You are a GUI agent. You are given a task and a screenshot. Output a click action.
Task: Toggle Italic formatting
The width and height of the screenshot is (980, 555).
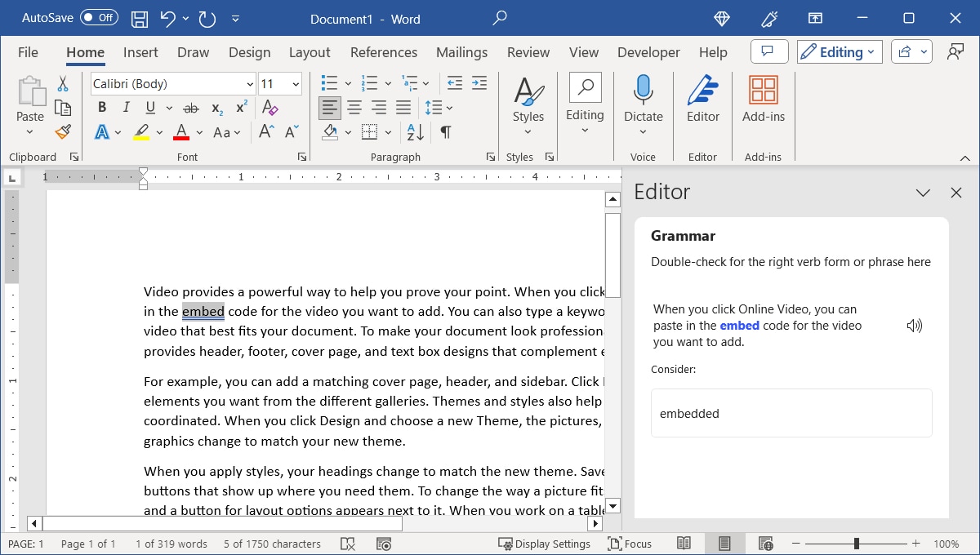(x=126, y=108)
